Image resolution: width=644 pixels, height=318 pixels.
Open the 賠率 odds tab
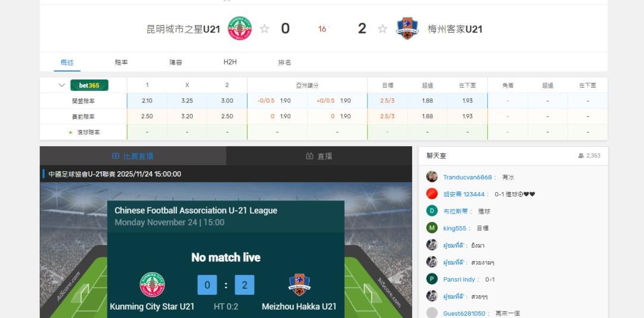[121, 63]
